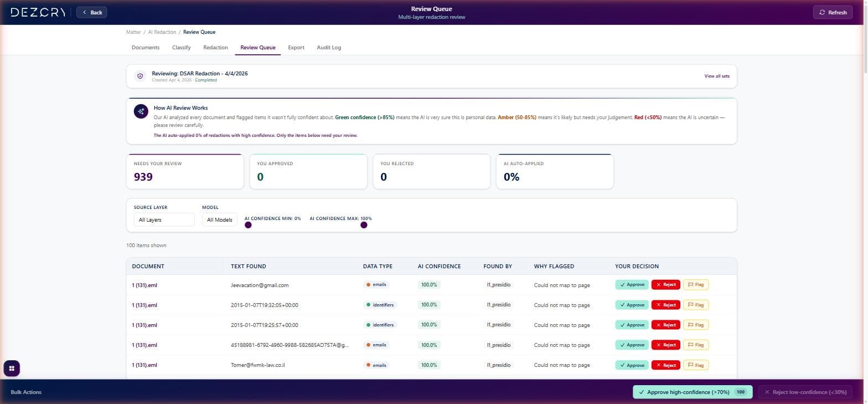Open the grid apps launcher icon

(x=12, y=368)
